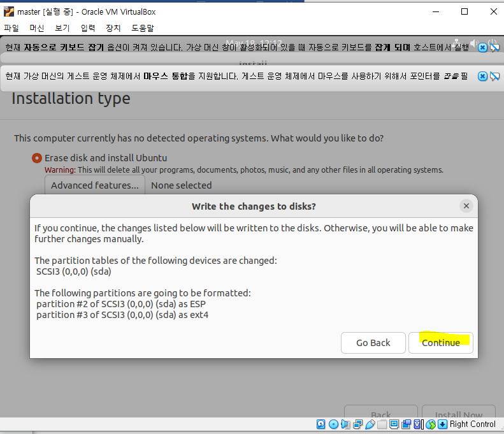Dismiss the mouse integration notification
The image size is (504, 434).
[x=482, y=76]
